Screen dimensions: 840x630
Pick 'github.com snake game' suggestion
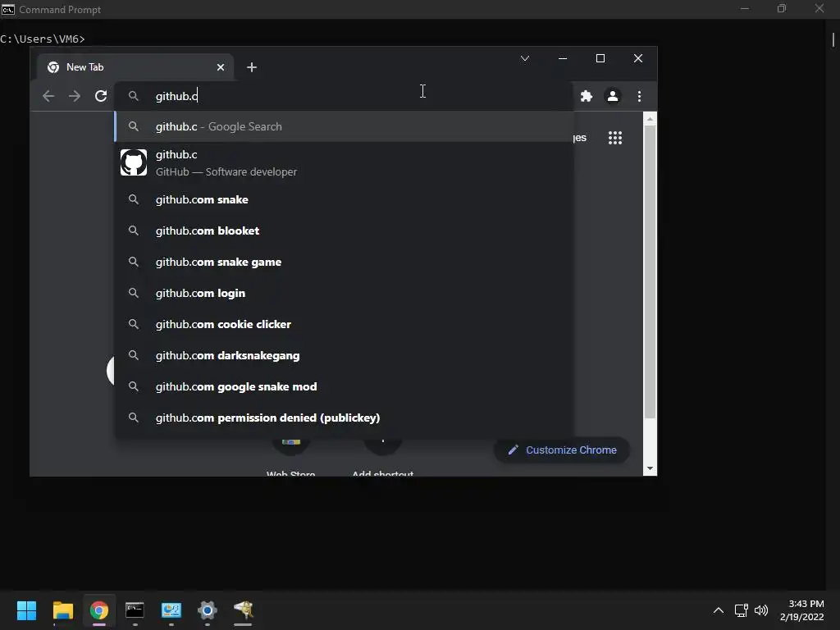(344, 262)
